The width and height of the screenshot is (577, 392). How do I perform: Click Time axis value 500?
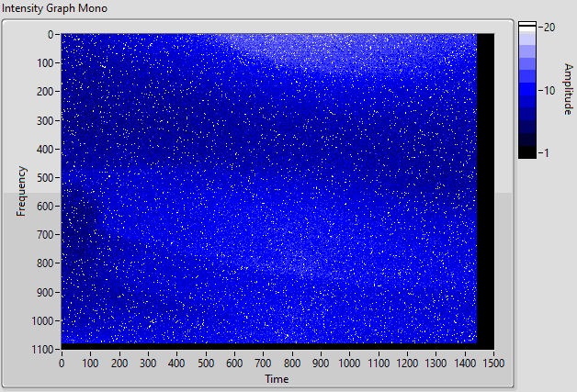point(206,364)
